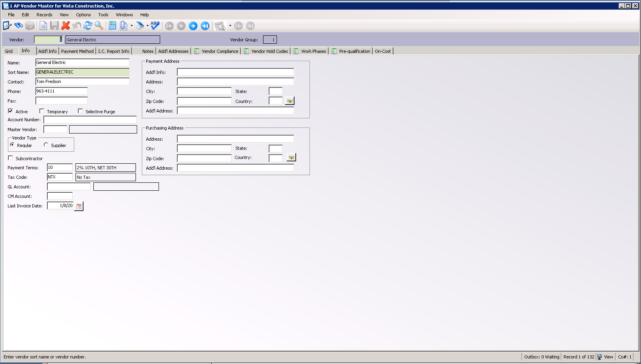Viewport: 641px width, 364px height.
Task: Click the Contact field with Tom Fredson
Action: tap(83, 81)
